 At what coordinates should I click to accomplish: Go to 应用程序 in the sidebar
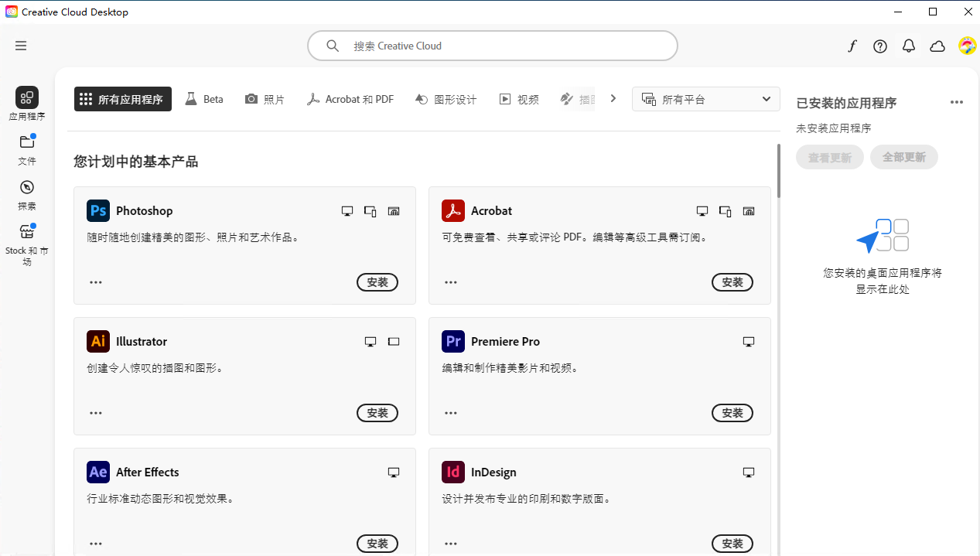[x=27, y=104]
